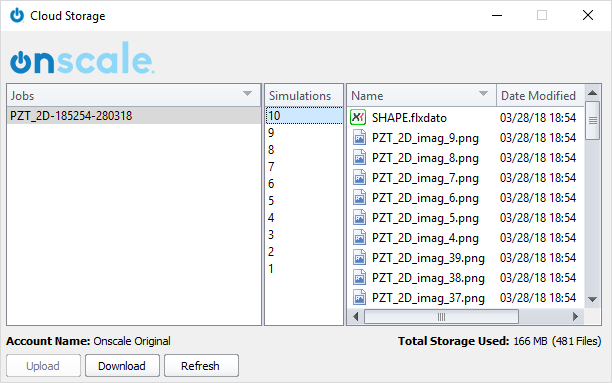
Task: Click the image icon of PZT_2D_imag_6.png
Action: [359, 198]
